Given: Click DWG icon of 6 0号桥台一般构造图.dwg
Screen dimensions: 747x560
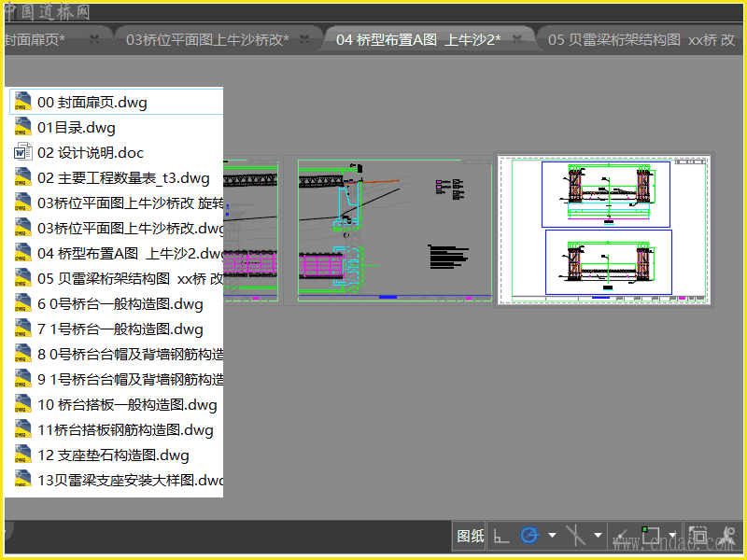Looking at the screenshot, I should 22,303.
